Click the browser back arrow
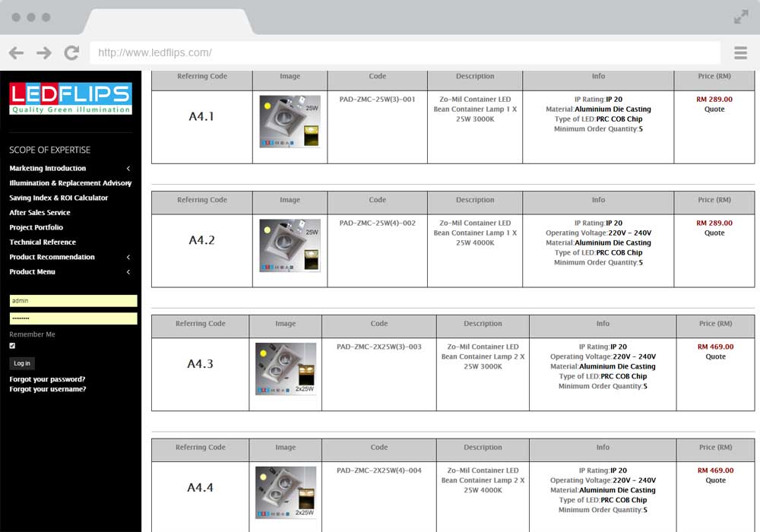The width and height of the screenshot is (760, 532). (16, 52)
